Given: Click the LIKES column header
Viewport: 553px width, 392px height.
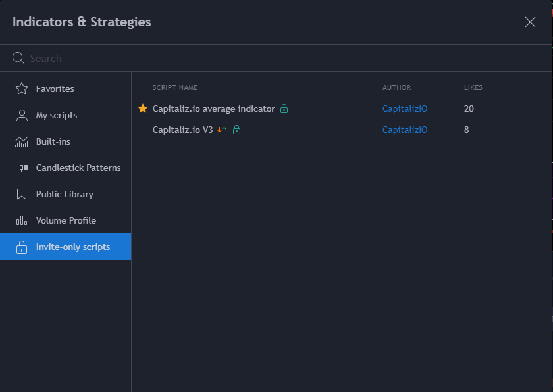Looking at the screenshot, I should (473, 87).
